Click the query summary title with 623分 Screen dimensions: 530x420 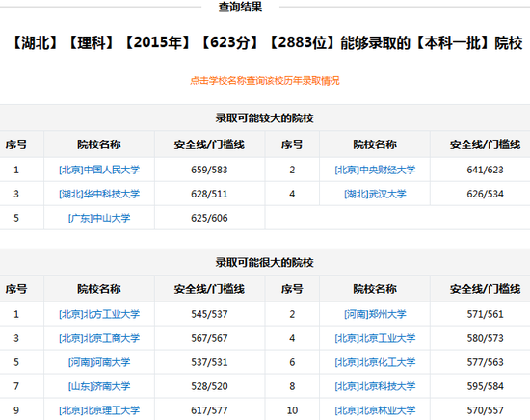[267, 43]
